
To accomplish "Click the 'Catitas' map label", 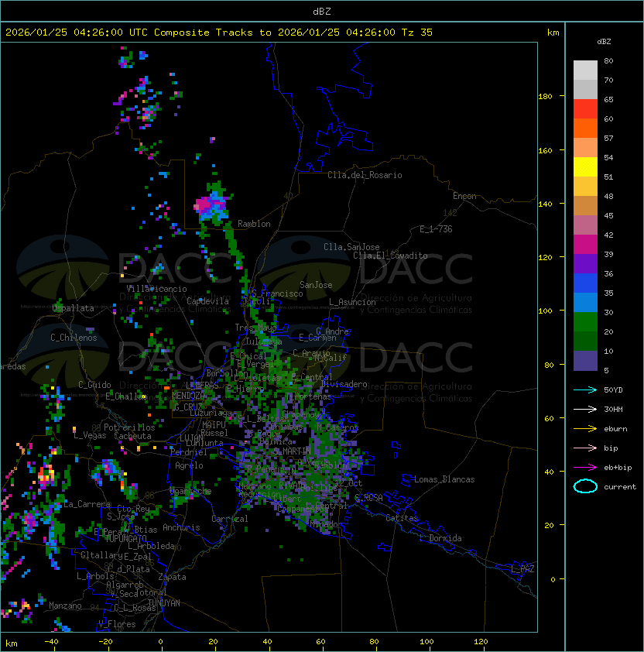I will [402, 518].
